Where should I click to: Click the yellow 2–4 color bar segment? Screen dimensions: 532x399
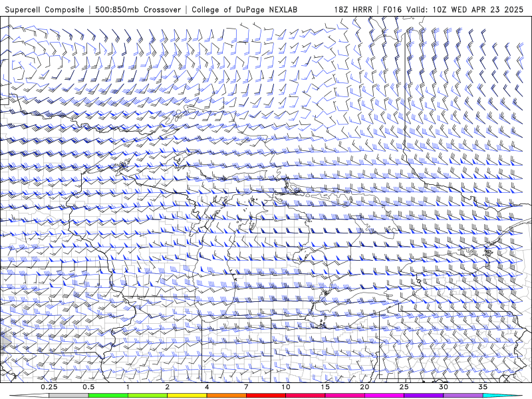(187, 396)
